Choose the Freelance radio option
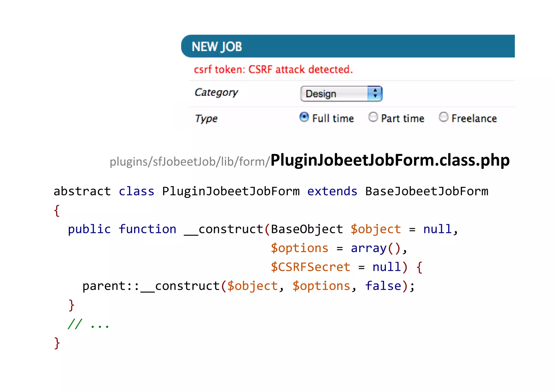Viewport: 555px width, 392px height. click(x=443, y=117)
